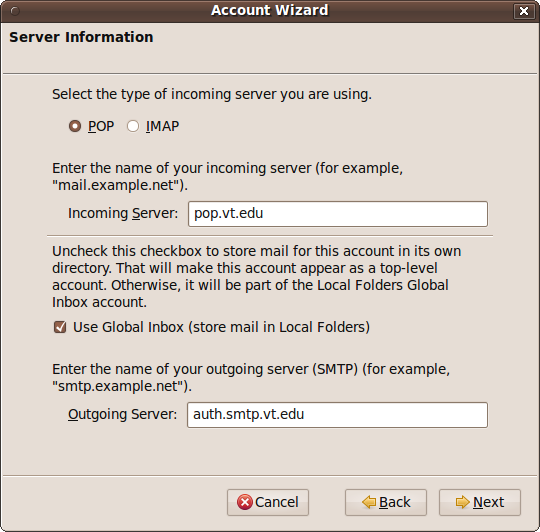The width and height of the screenshot is (540, 532).
Task: Click the window menu button in title bar
Action: click(14, 11)
